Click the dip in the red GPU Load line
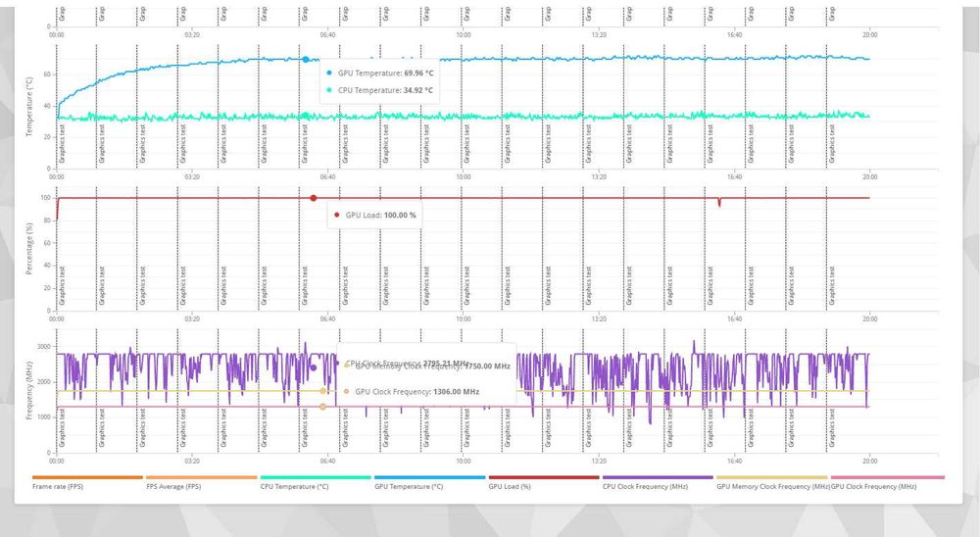This screenshot has width=980, height=537. [719, 202]
